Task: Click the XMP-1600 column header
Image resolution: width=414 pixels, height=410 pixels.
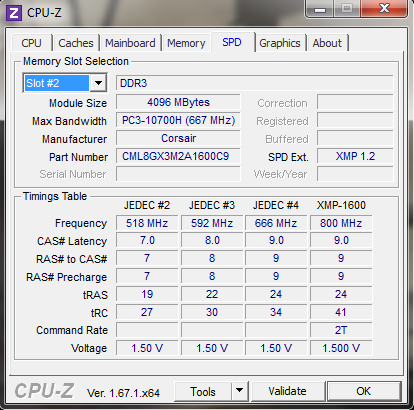Action: click(x=341, y=205)
